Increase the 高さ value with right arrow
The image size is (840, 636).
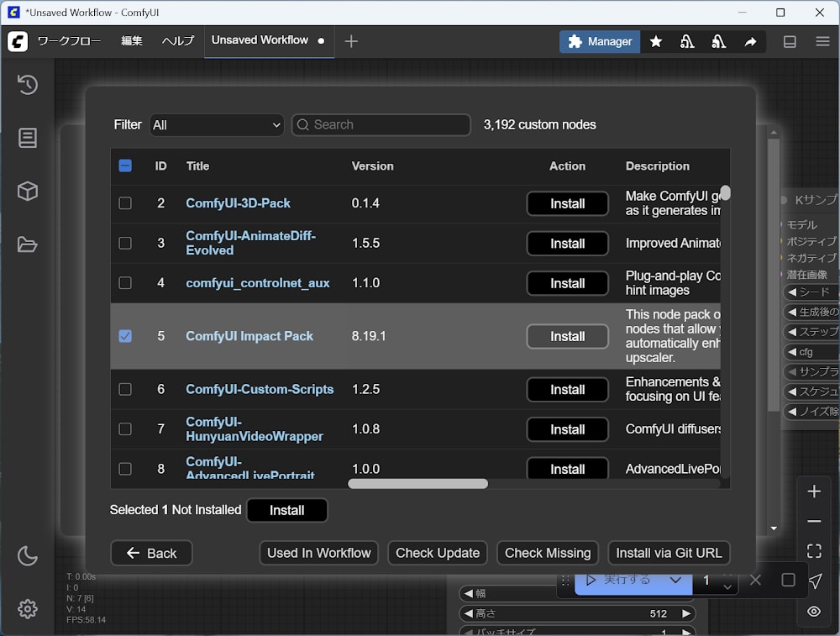(685, 613)
